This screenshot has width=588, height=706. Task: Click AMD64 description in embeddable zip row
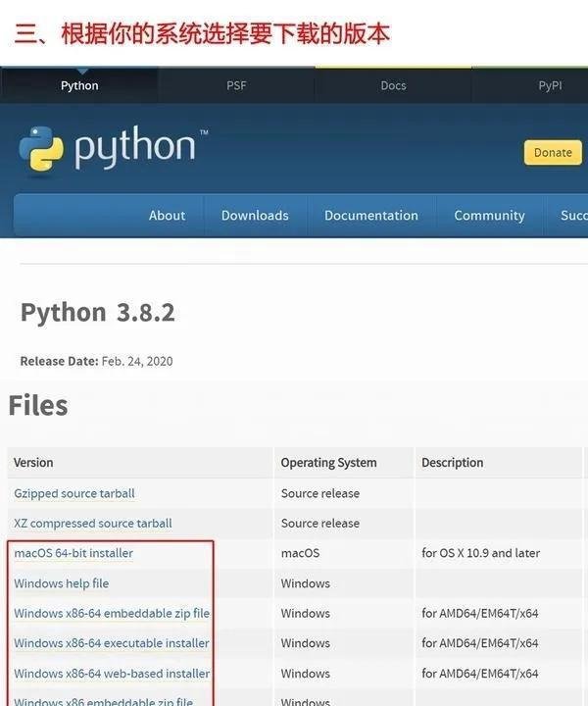coord(479,613)
